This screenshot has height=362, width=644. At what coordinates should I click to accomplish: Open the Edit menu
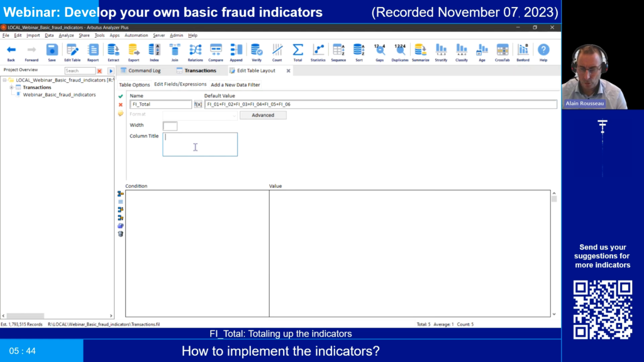point(18,35)
